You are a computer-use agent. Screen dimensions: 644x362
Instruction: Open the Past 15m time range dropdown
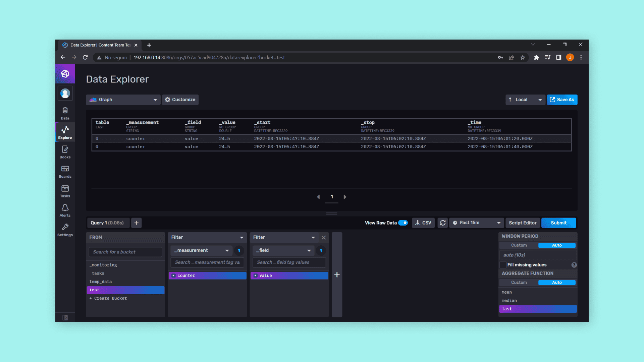[476, 223]
